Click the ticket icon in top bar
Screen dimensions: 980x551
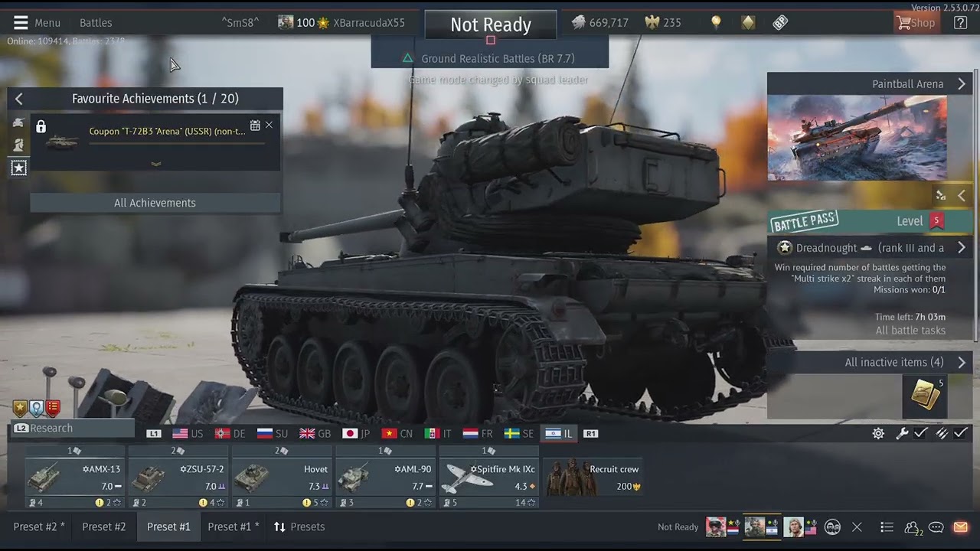(x=780, y=23)
